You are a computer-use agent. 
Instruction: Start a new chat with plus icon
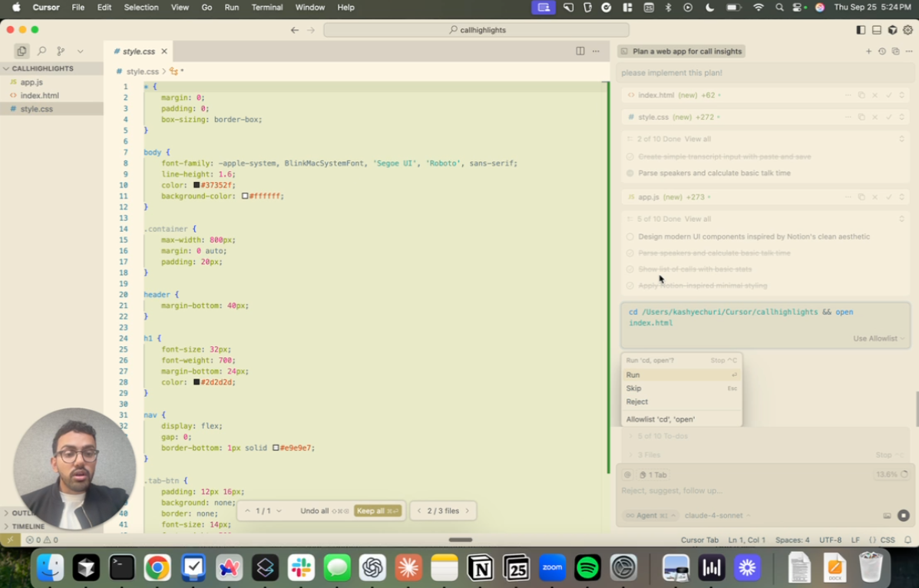pyautogui.click(x=868, y=51)
